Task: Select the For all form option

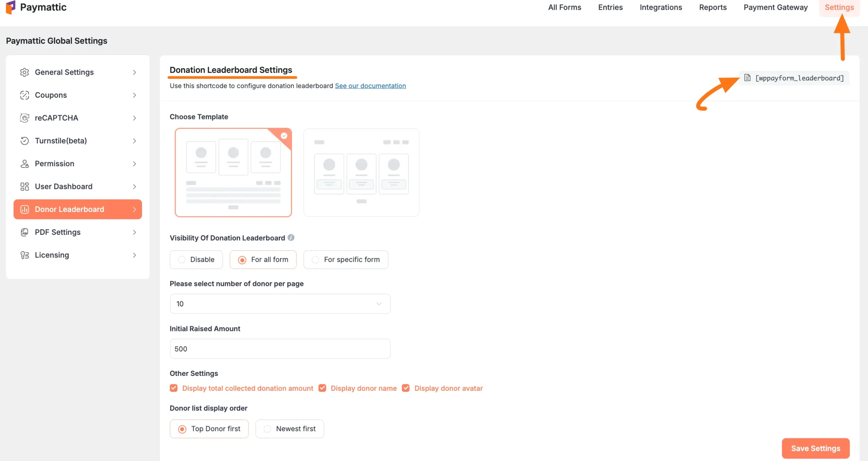Action: click(263, 260)
